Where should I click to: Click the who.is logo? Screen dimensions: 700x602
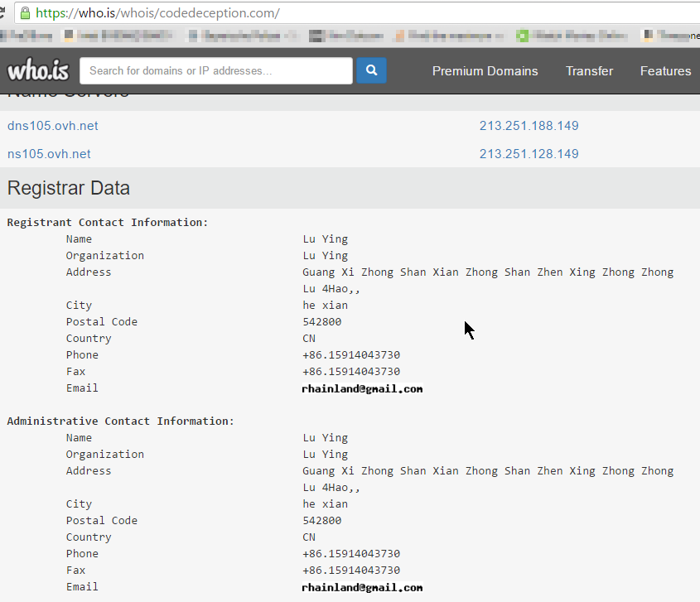point(38,70)
